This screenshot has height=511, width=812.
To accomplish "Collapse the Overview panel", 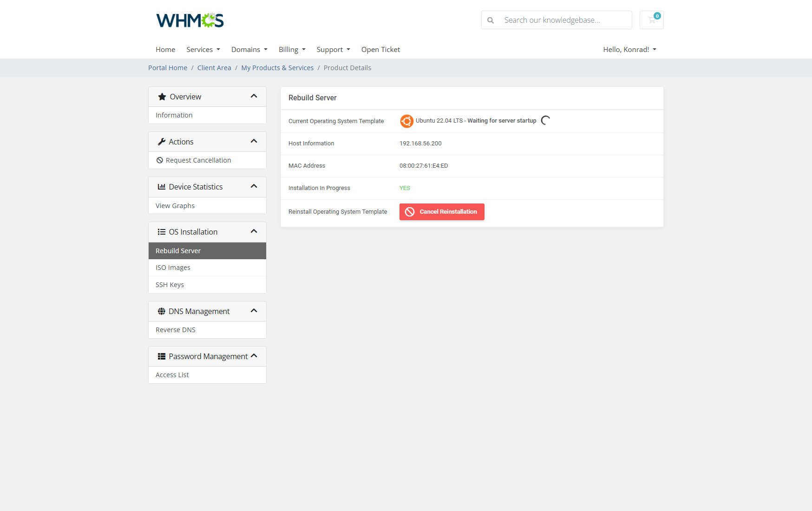I will tap(254, 96).
